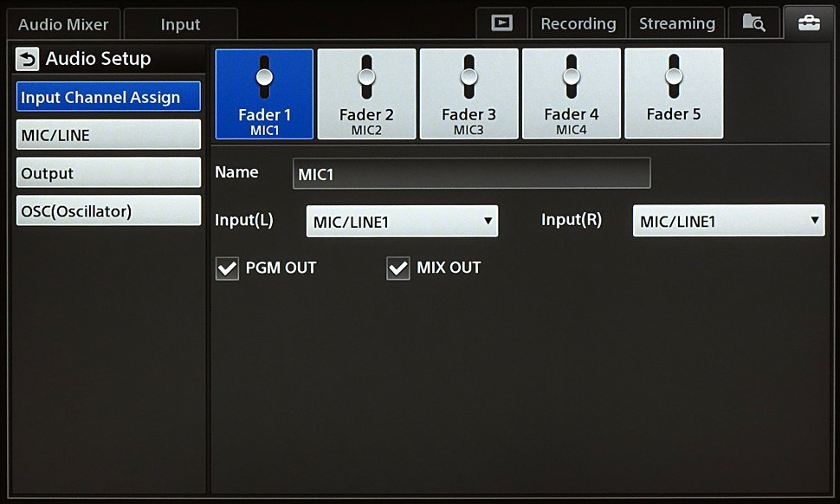This screenshot has width=840, height=504.
Task: Open MIC/LINE settings in sidebar
Action: point(108,135)
